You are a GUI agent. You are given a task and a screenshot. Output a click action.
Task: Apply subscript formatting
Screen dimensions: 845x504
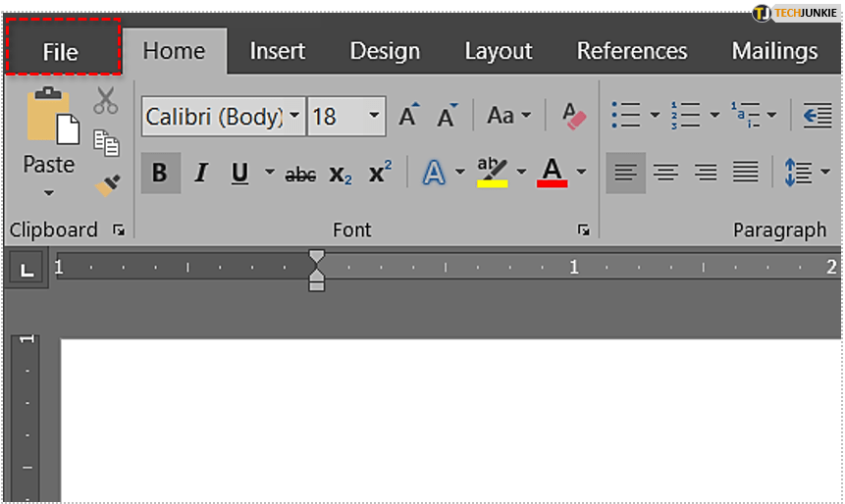click(341, 175)
